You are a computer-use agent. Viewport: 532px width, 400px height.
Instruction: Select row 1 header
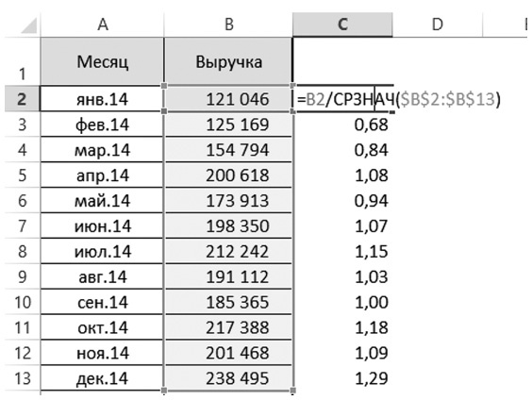pos(23,61)
